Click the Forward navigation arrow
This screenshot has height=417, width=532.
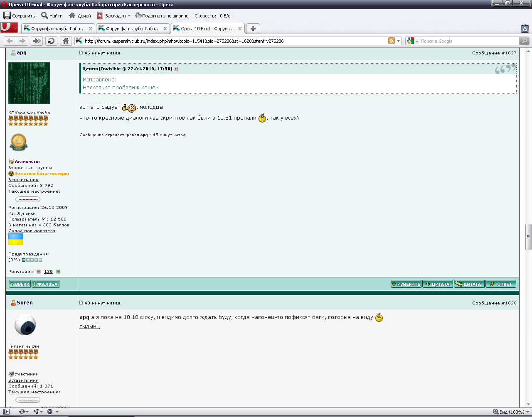[x=22, y=41]
